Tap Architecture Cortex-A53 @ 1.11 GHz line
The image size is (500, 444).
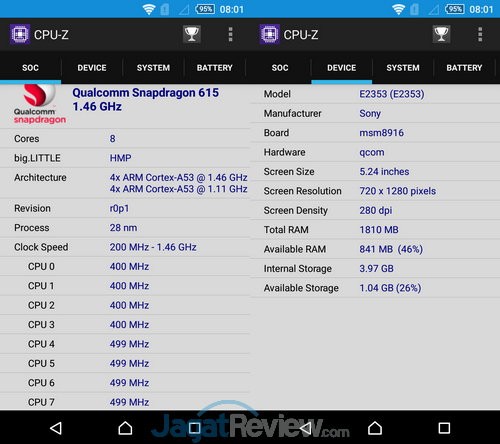178,189
